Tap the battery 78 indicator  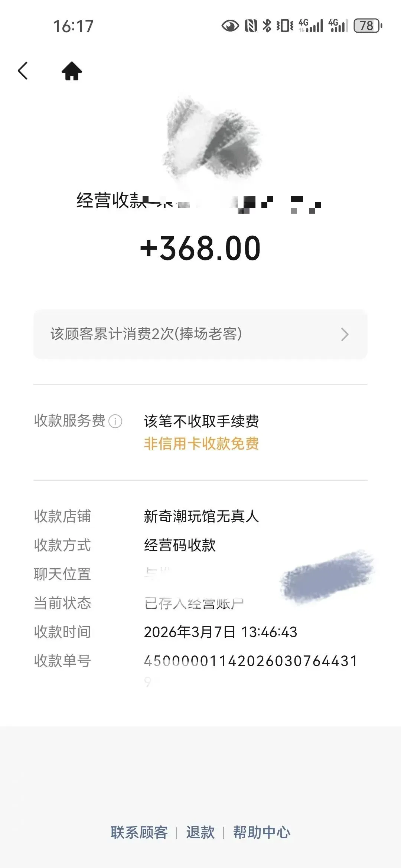pos(368,26)
